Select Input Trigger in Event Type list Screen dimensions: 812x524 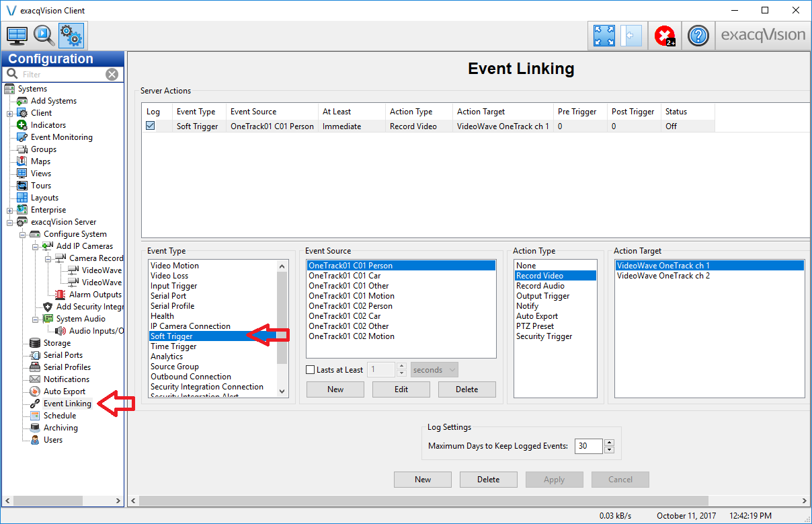174,286
